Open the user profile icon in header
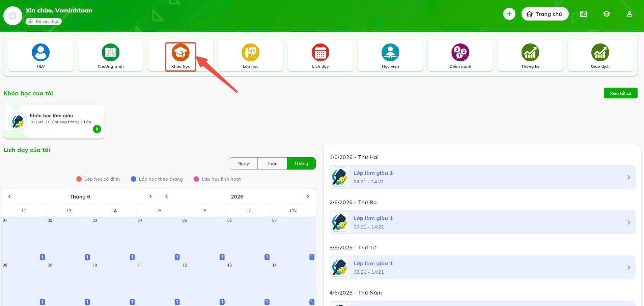 pos(629,14)
